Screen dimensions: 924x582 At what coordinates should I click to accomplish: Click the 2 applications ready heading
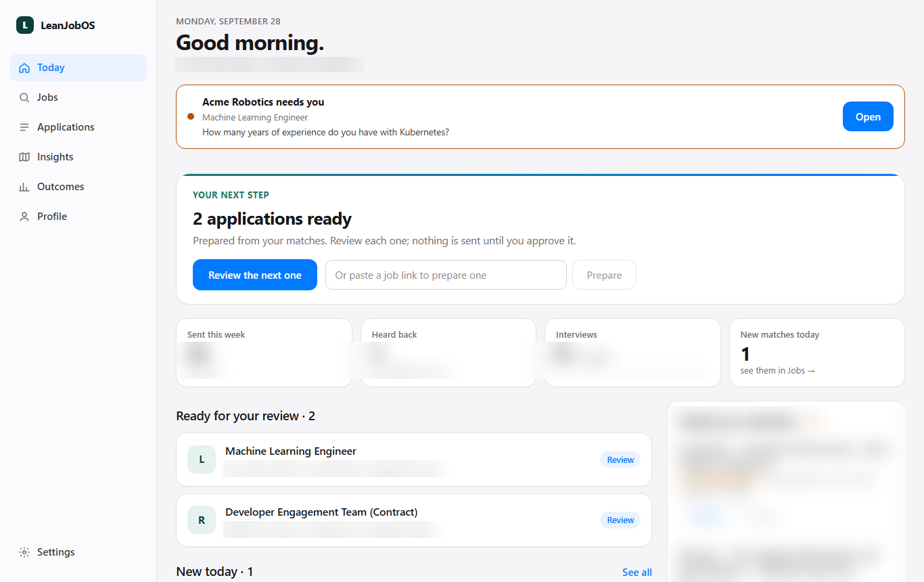(272, 219)
